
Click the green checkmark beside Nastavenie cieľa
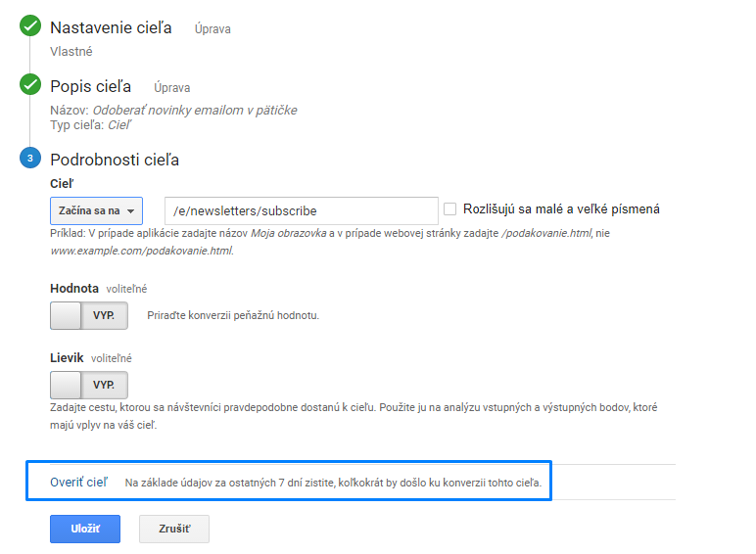click(x=30, y=25)
